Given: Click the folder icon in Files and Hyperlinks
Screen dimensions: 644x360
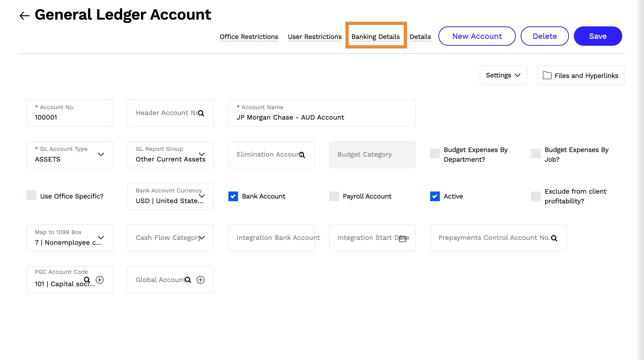Looking at the screenshot, I should pyautogui.click(x=547, y=75).
